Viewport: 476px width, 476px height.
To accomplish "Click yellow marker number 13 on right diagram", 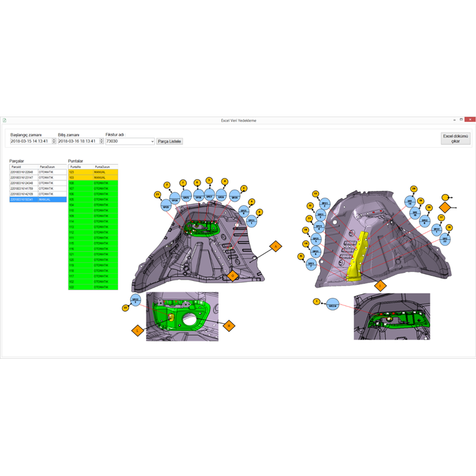I will pos(315,194).
